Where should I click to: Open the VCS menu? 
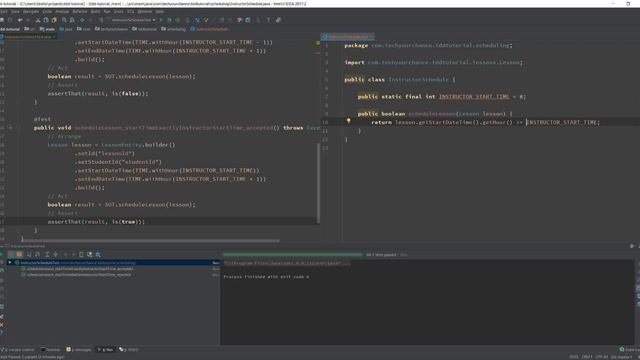point(130,11)
